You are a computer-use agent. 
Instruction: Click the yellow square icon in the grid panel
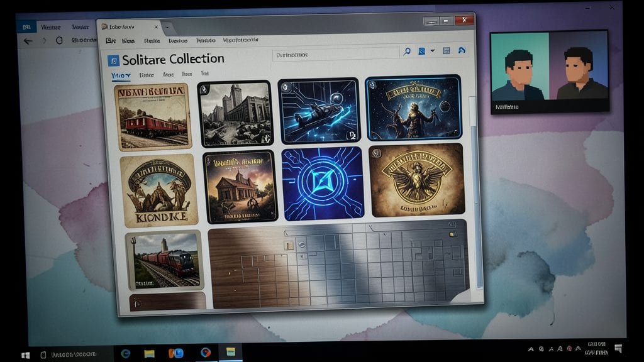[x=289, y=246]
